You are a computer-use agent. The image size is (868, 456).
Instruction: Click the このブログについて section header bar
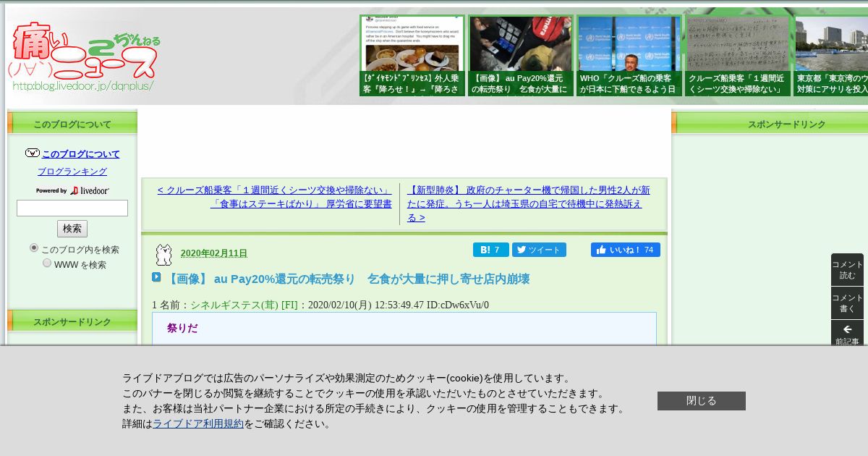point(72,124)
